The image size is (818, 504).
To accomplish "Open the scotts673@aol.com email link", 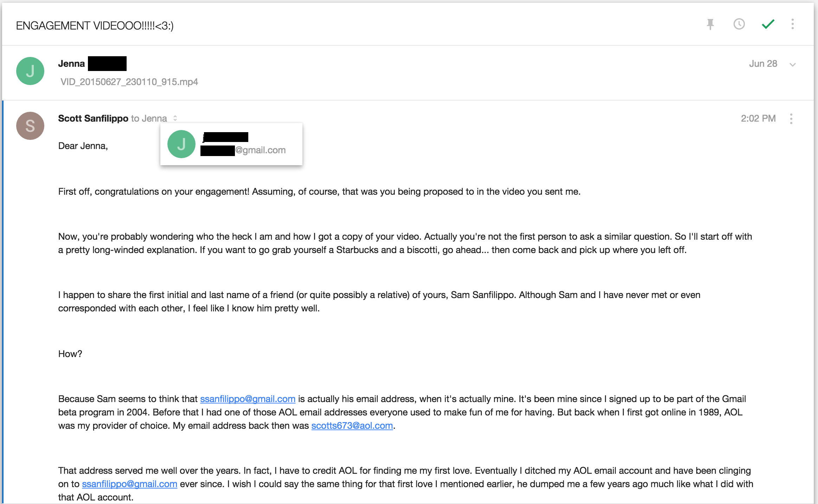I will tap(352, 426).
